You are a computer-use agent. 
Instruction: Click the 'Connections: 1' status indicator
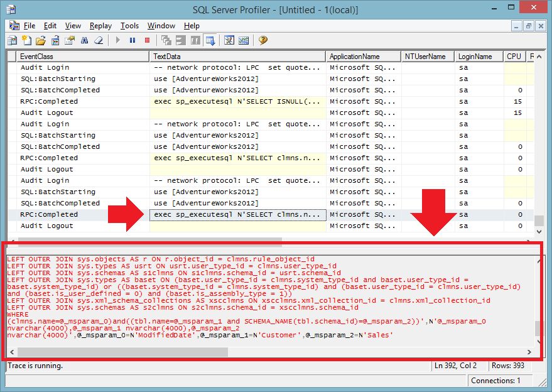[495, 381]
